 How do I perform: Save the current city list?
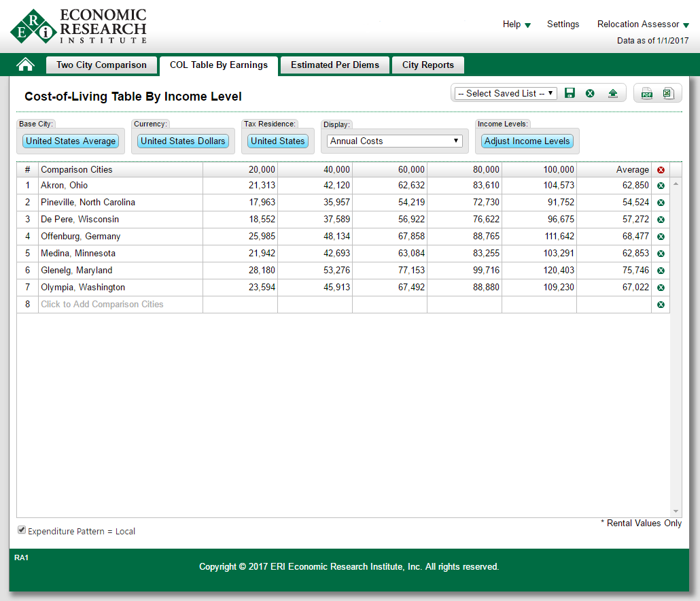(570, 93)
